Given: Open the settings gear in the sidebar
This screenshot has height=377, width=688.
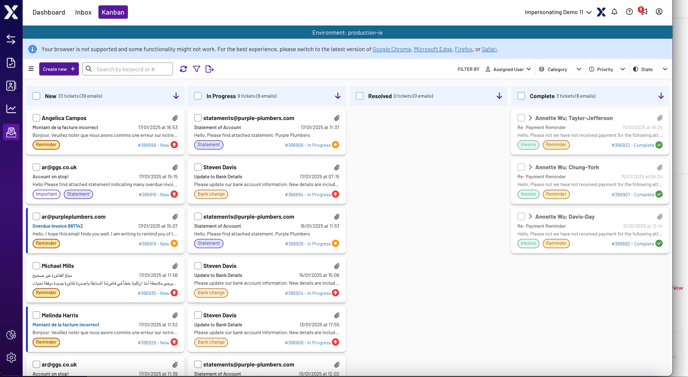Looking at the screenshot, I should [11, 358].
